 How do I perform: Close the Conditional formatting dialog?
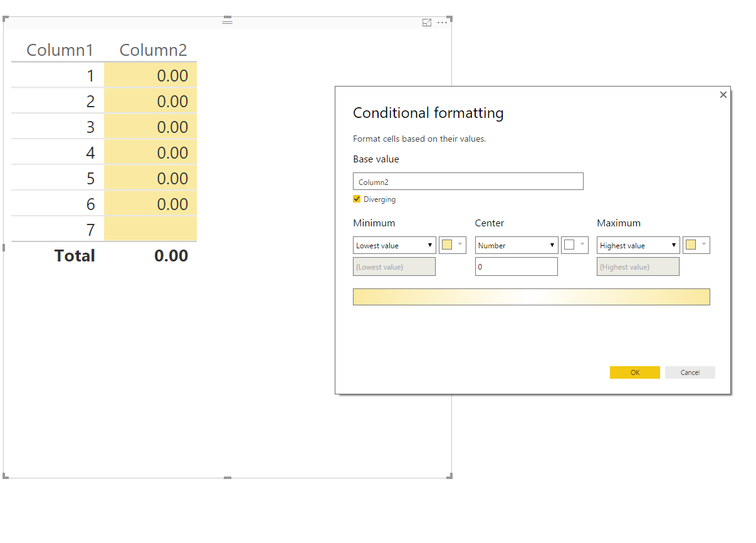coord(723,95)
